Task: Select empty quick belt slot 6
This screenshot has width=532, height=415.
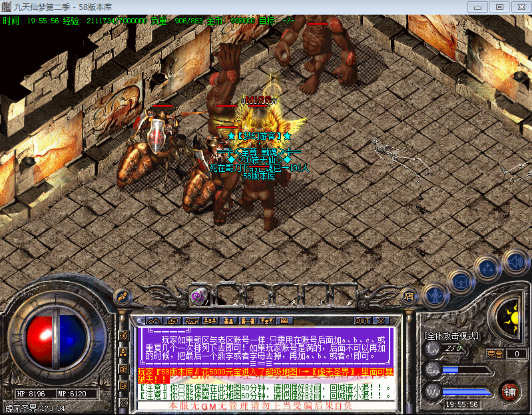Action: (x=344, y=296)
